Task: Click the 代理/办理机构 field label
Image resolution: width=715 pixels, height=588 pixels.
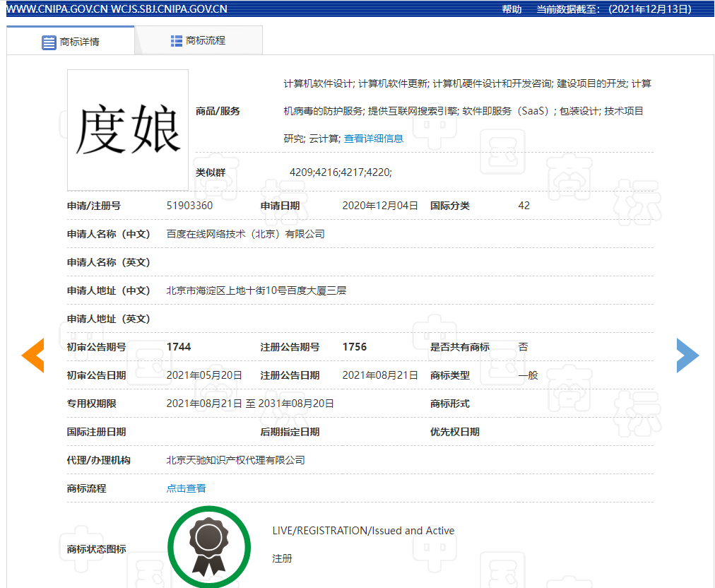Action: click(98, 460)
